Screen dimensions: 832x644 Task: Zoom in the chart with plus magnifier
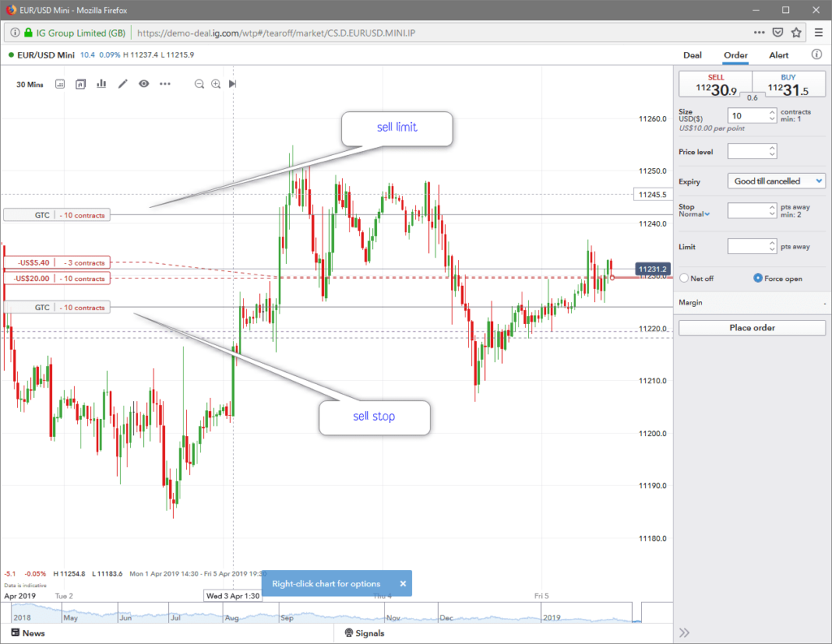pyautogui.click(x=216, y=84)
